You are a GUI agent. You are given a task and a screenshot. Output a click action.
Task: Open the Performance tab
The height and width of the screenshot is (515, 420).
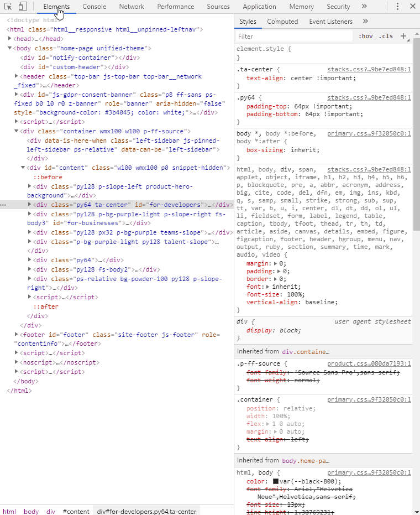click(176, 7)
